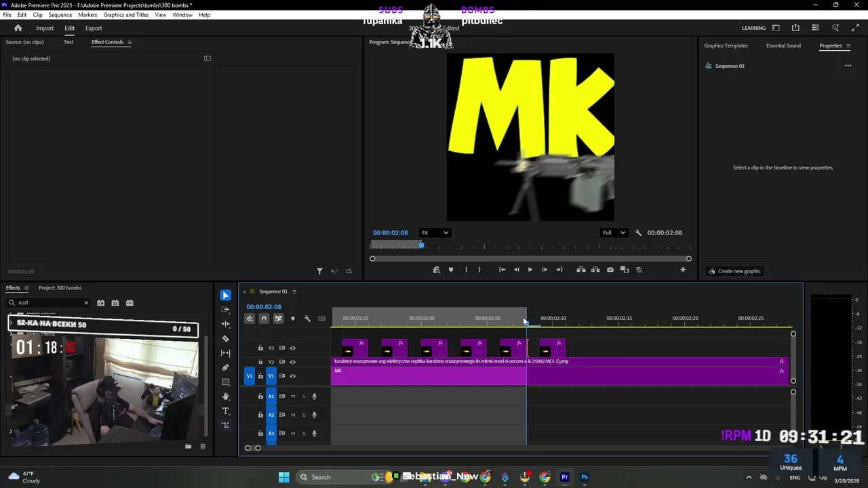Select the Slip tool
Screen dimensions: 868x488
pyautogui.click(x=226, y=353)
